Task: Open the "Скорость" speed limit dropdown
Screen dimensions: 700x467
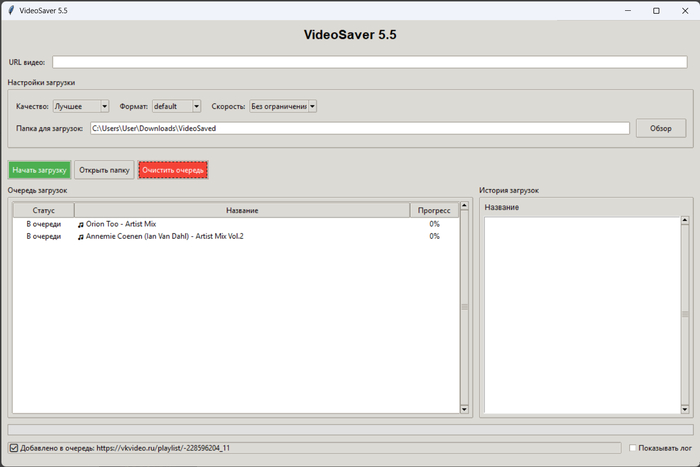Action: (x=283, y=106)
